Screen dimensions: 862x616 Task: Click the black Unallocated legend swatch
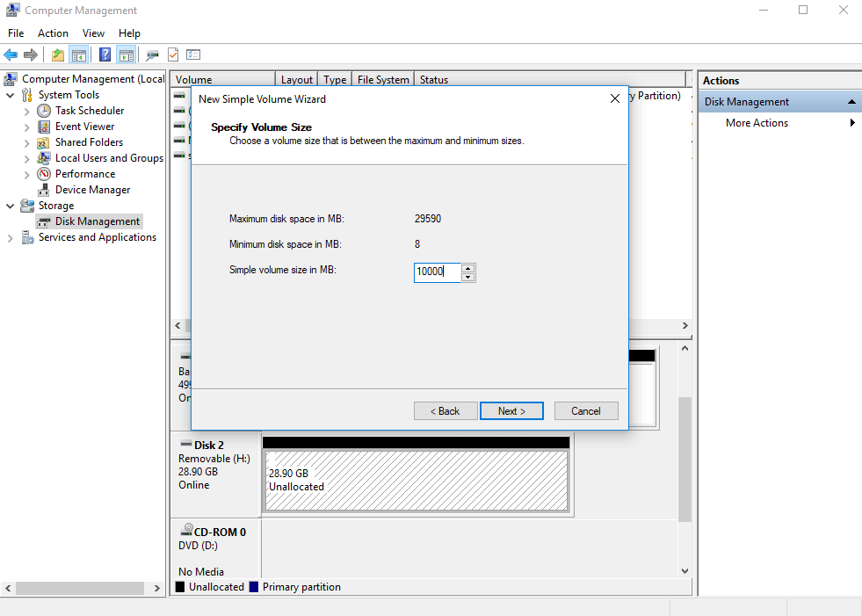tap(180, 587)
